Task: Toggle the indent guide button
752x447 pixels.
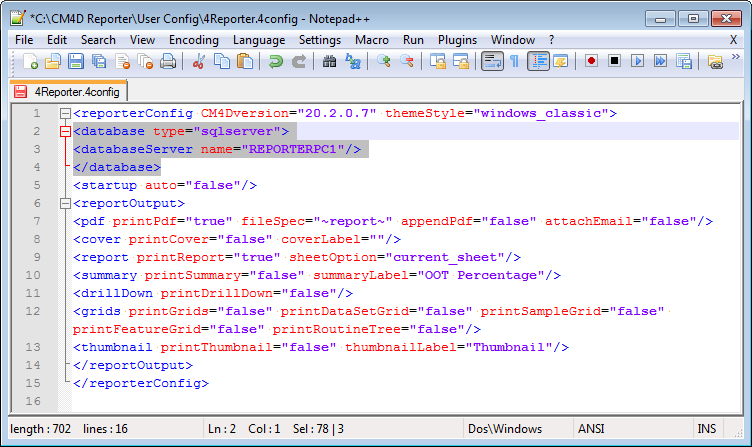Action: (x=538, y=61)
